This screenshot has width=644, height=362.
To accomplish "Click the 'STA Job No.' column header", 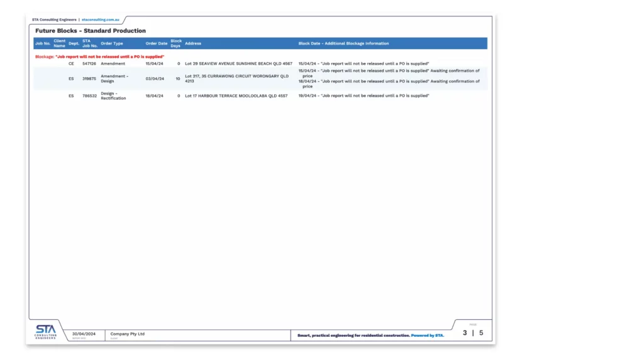I will pos(89,43).
